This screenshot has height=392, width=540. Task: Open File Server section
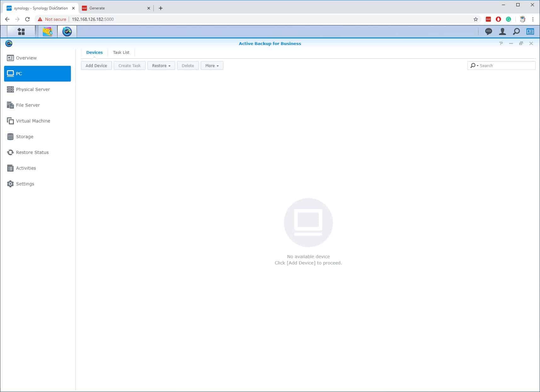pos(37,105)
